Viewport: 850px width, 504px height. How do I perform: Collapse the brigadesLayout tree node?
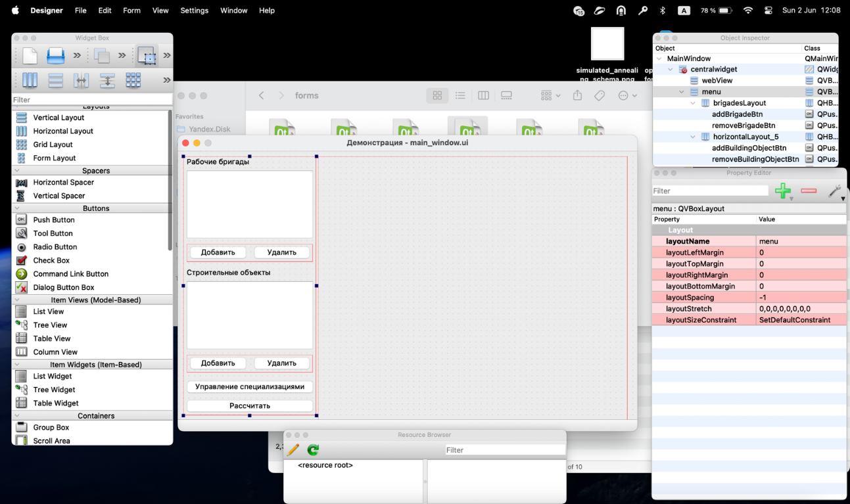pos(693,103)
